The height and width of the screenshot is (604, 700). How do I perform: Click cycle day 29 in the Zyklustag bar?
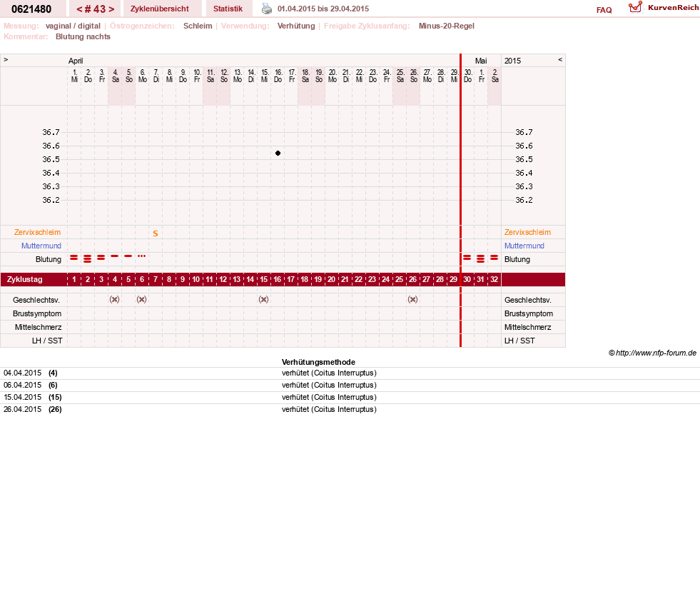[454, 280]
